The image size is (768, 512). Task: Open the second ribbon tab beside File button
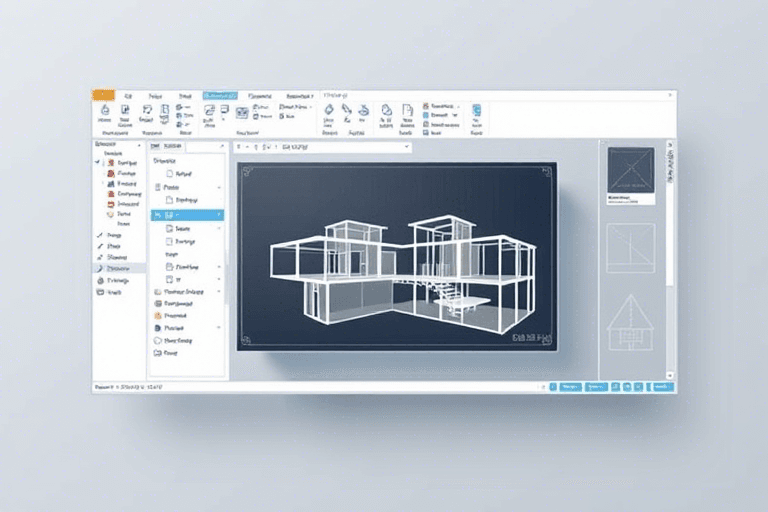click(127, 94)
